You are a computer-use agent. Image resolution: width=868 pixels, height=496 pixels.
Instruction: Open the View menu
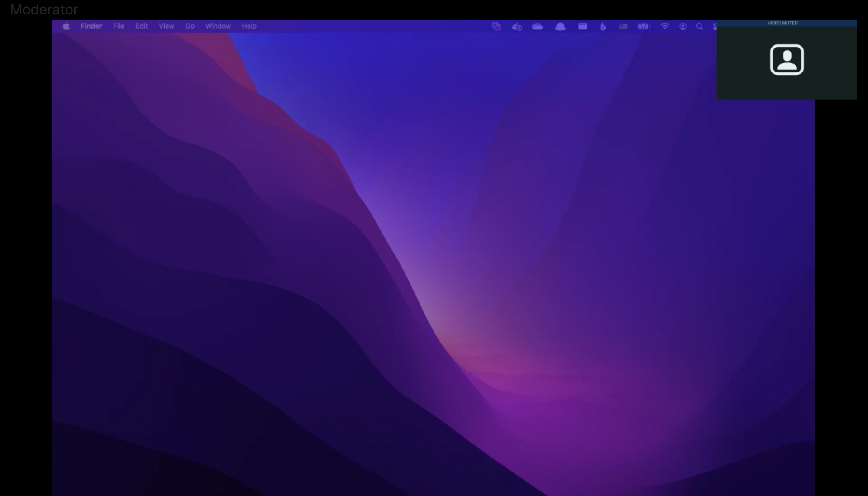(x=166, y=26)
